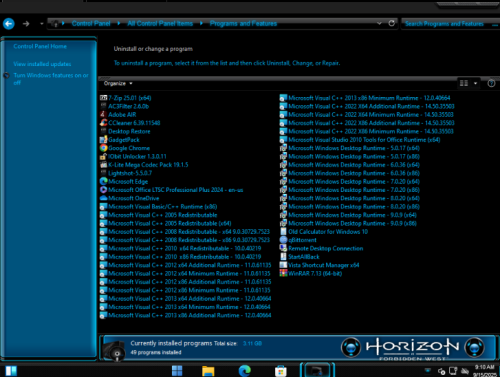Expand the view options dropdown arrow

(x=475, y=83)
